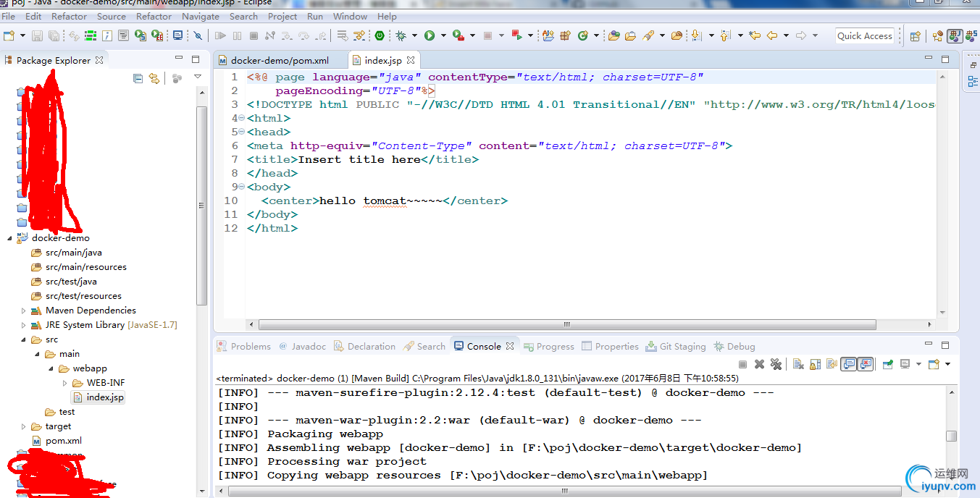Screen dimensions: 980x498
Task: Open the Git Staging tab
Action: pyautogui.click(x=676, y=347)
